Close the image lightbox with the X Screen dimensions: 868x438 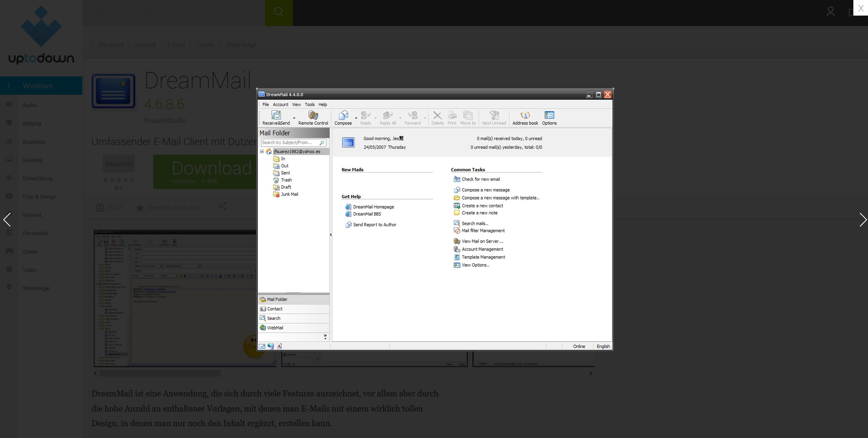pos(861,8)
